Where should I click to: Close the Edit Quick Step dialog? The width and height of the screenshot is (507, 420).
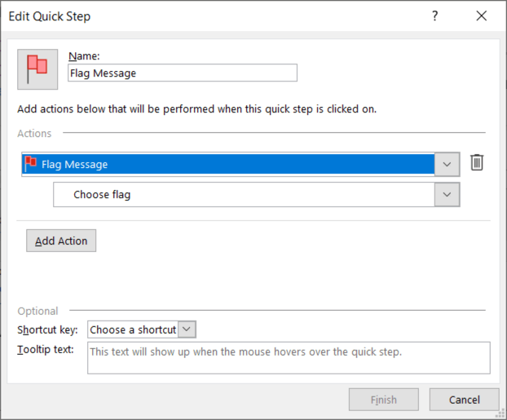pyautogui.click(x=482, y=15)
